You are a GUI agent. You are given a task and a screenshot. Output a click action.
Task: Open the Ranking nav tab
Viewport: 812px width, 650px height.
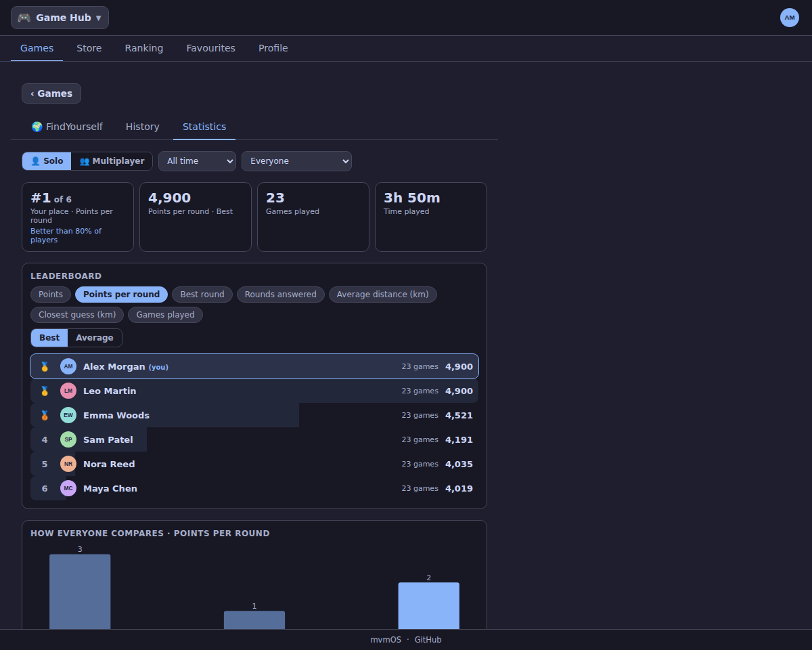[144, 48]
